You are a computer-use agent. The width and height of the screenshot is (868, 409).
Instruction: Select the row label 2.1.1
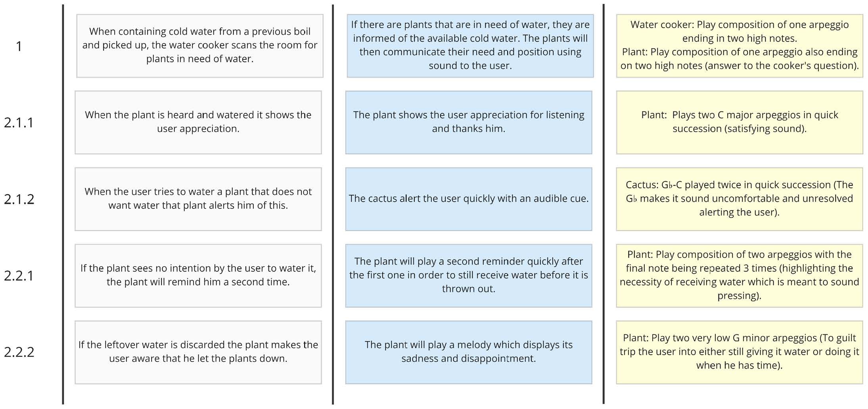click(19, 122)
